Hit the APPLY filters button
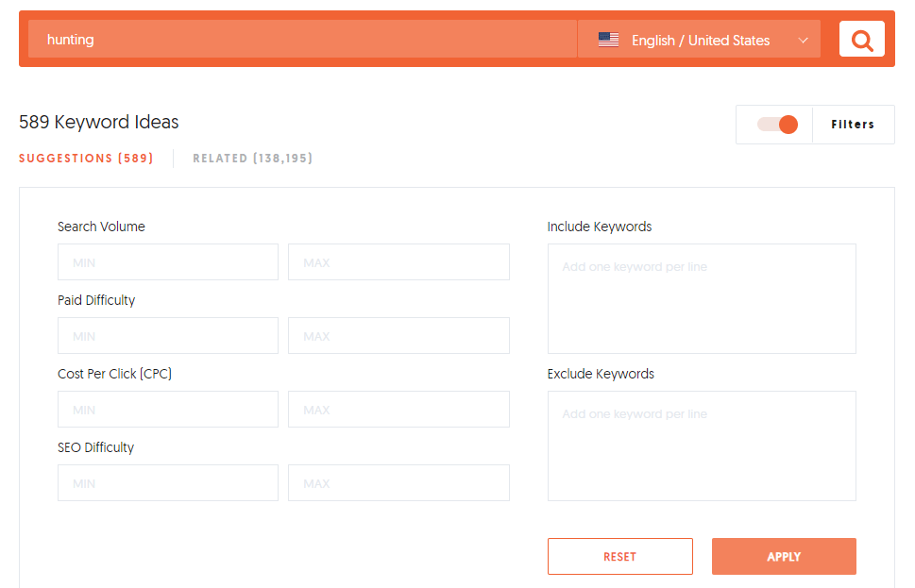The height and width of the screenshot is (588, 915). (784, 557)
